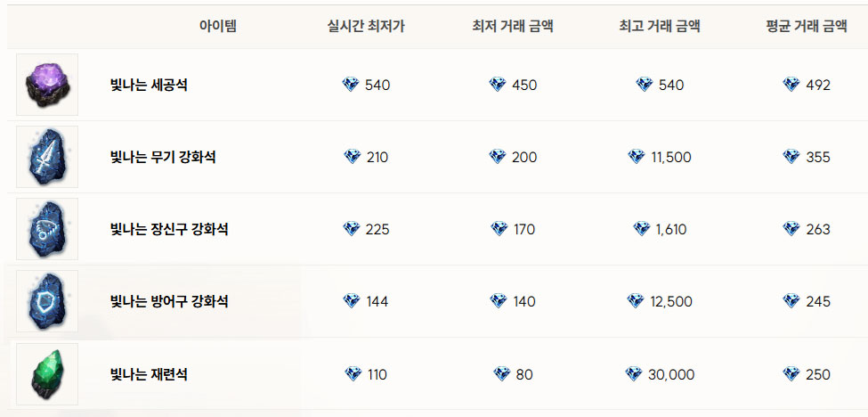Open the 빛나는 재련석 item name
Image resolution: width=868 pixels, height=417 pixels.
[149, 374]
